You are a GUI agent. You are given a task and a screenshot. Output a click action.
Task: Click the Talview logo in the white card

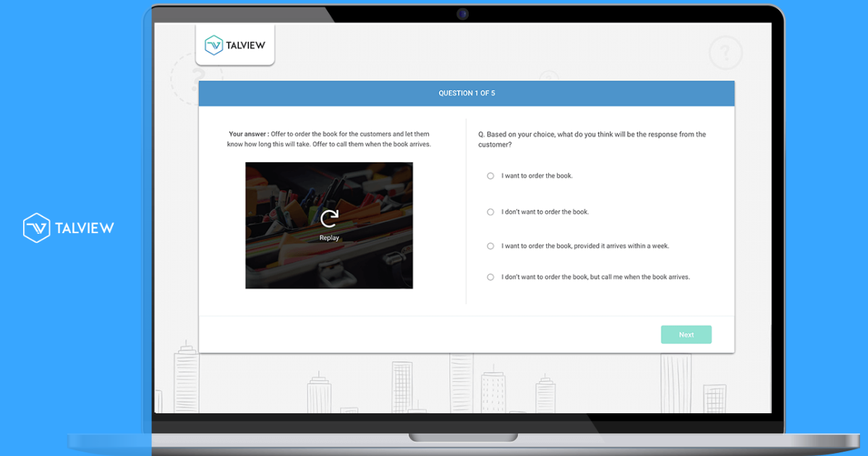(x=235, y=45)
